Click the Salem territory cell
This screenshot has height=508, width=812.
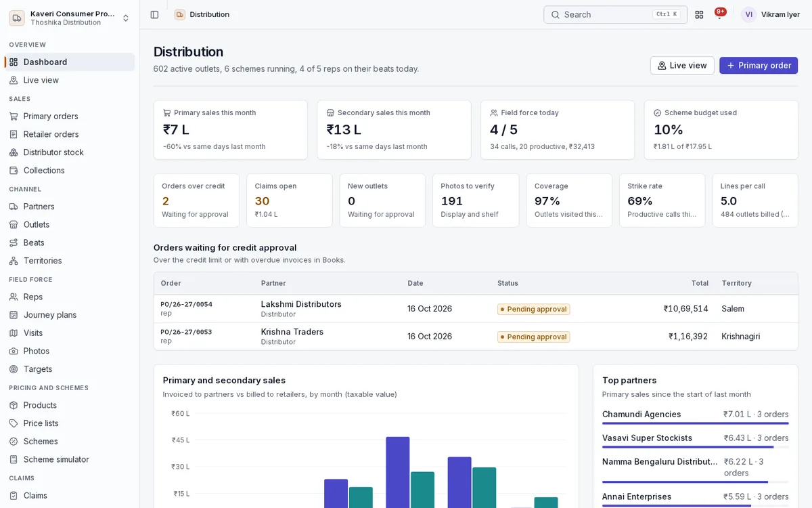(733, 309)
